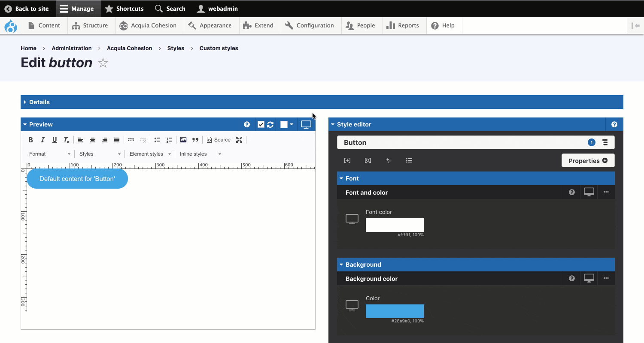Click the refresh icon in Preview header
The image size is (644, 343).
click(x=270, y=125)
